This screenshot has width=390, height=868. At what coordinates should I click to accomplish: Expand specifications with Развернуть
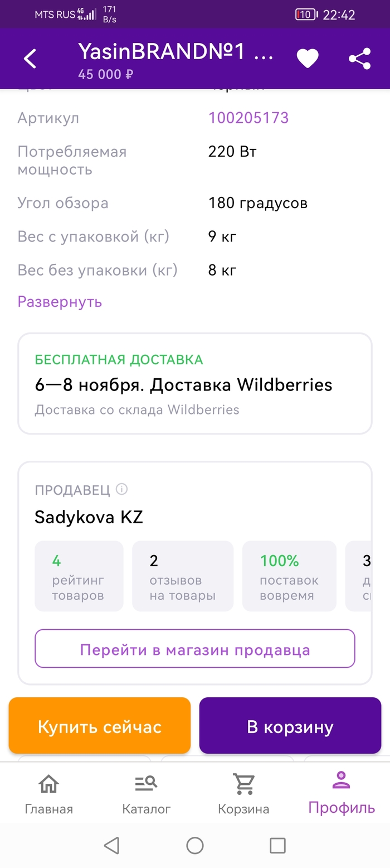pos(60,302)
